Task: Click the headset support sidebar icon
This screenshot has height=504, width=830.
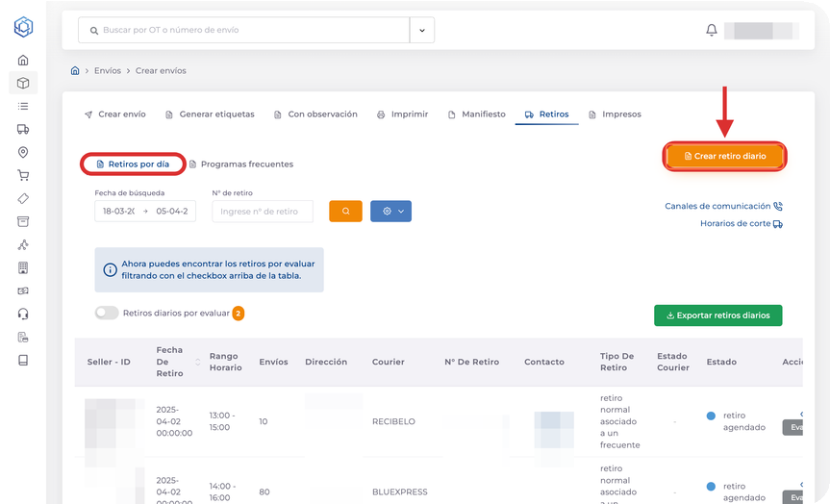Action: point(23,314)
